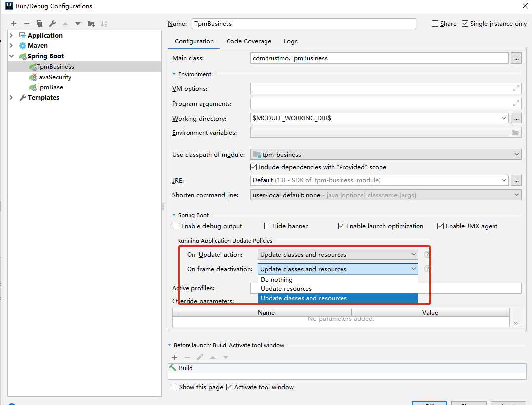Switch to the Configuration tab
The image size is (532, 405).
pyautogui.click(x=194, y=41)
